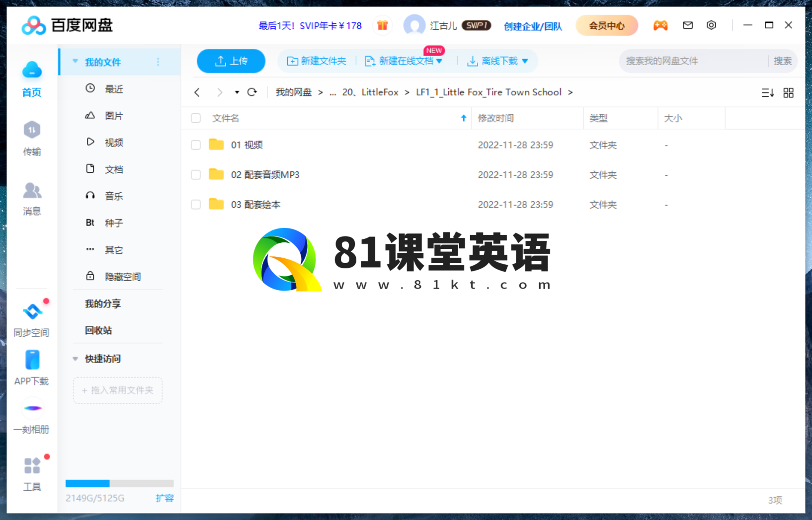Check the box for 03 配套绘本
Screen dimensions: 812x520
coord(196,205)
